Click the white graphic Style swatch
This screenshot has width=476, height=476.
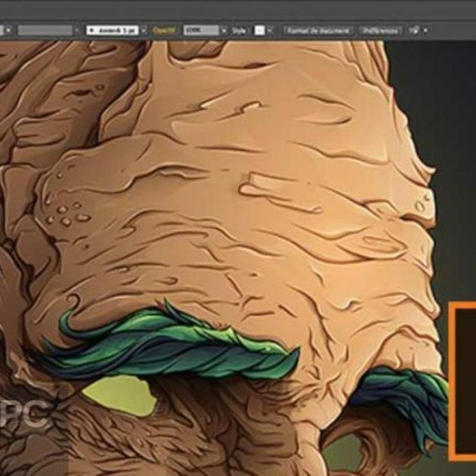[x=259, y=30]
